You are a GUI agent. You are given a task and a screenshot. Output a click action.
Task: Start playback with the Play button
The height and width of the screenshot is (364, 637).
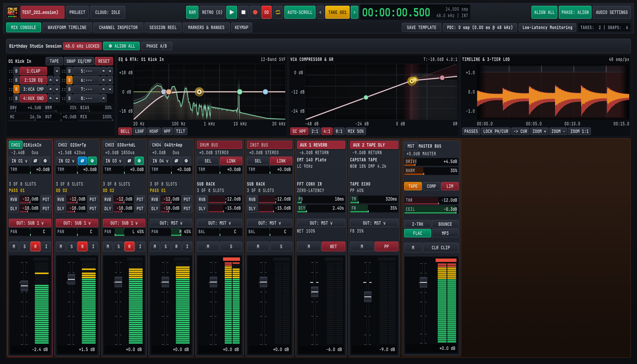(231, 12)
